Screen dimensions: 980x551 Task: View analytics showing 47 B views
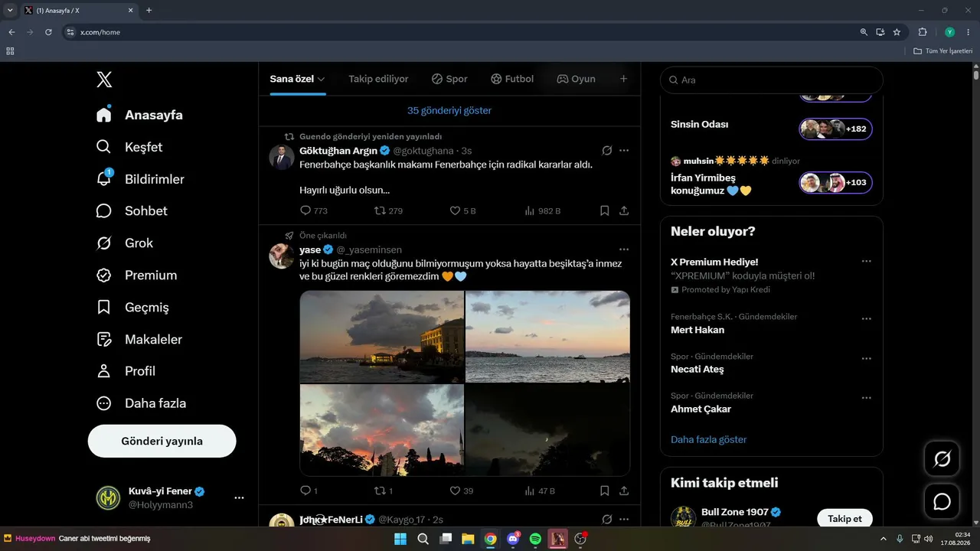(539, 491)
